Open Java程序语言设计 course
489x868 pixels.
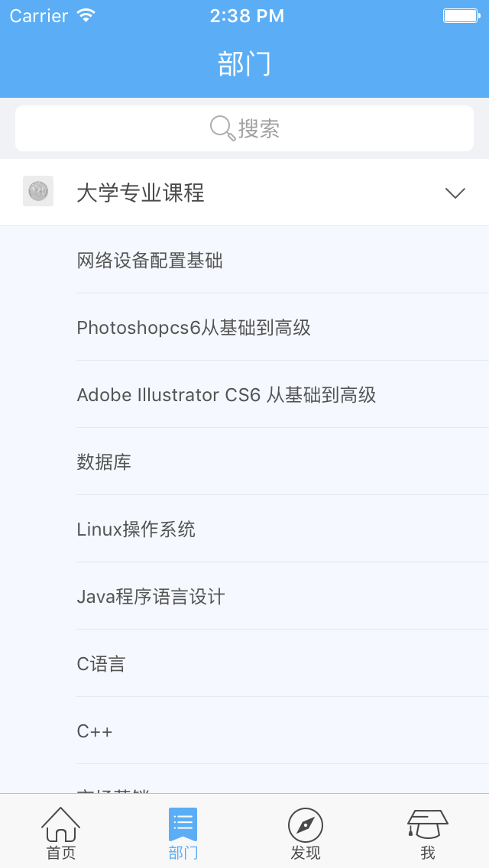(x=151, y=597)
